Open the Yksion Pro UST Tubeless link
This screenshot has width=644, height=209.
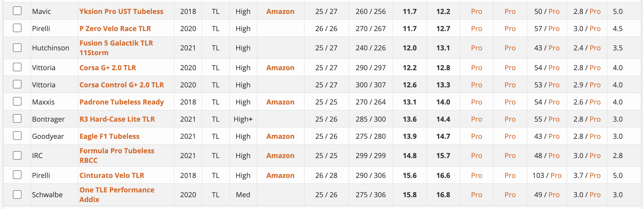tap(121, 11)
